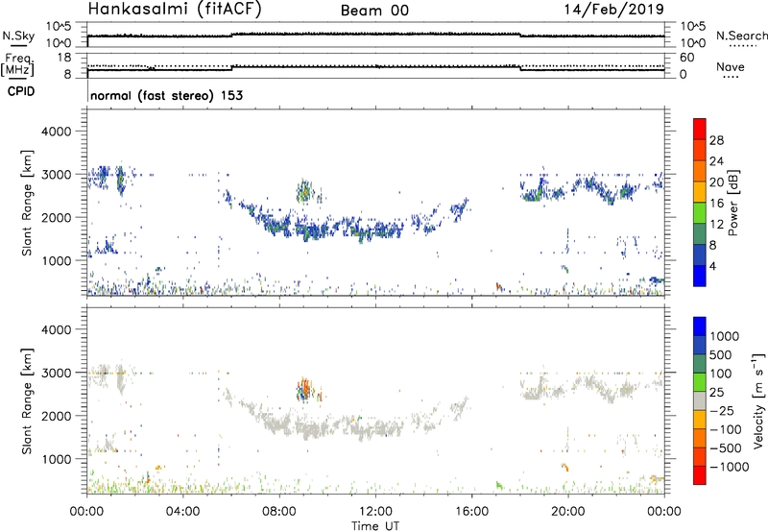Viewport: 768px width, 532px height.
Task: Click the 18 tick on the frequency axis
Action: [64, 57]
